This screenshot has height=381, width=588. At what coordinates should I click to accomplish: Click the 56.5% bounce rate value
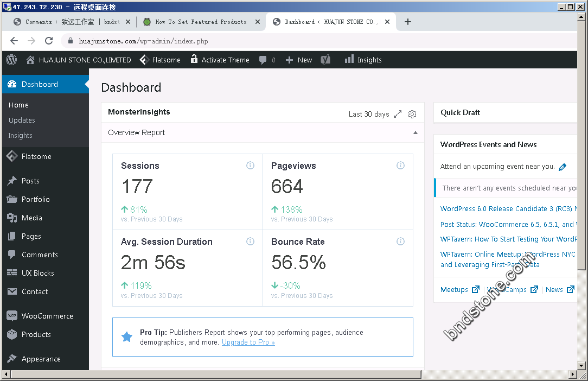[x=298, y=262]
